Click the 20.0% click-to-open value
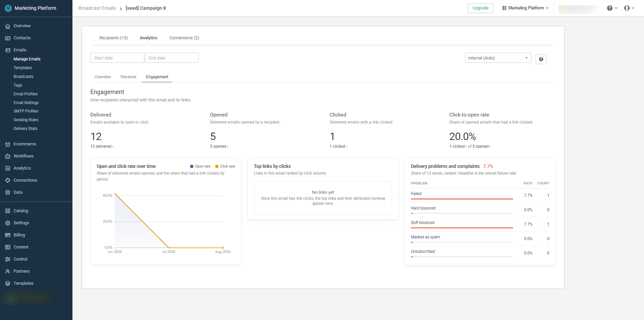Viewport: 644px width, 320px height. (463, 136)
